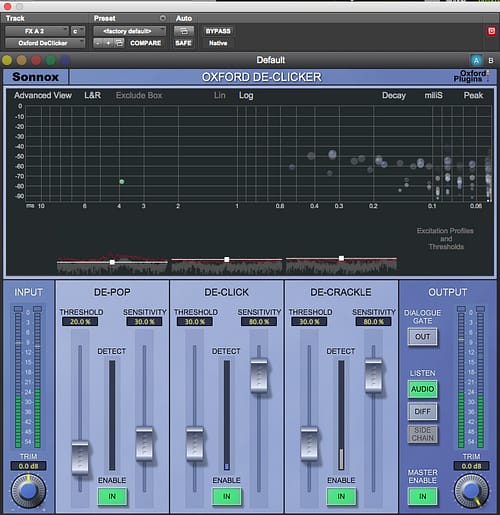Click input trim 0.0 dB value field
Screen dimensions: 500x515
pos(28,466)
